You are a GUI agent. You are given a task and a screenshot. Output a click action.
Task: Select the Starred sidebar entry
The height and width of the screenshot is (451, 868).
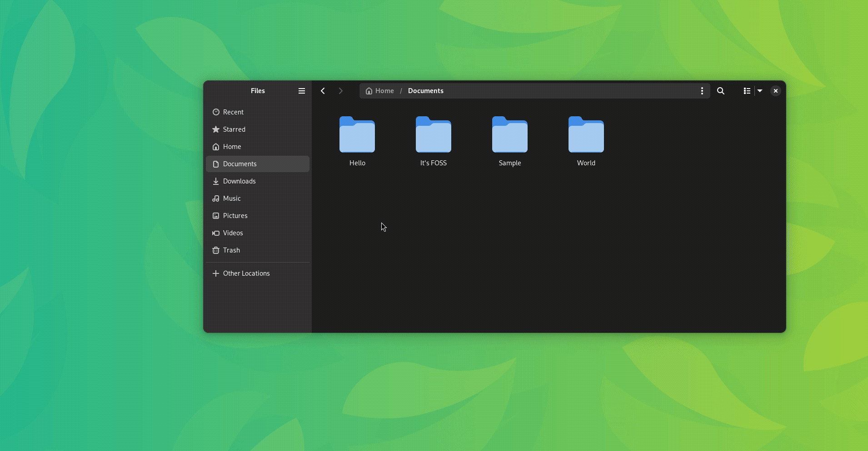[x=234, y=129]
